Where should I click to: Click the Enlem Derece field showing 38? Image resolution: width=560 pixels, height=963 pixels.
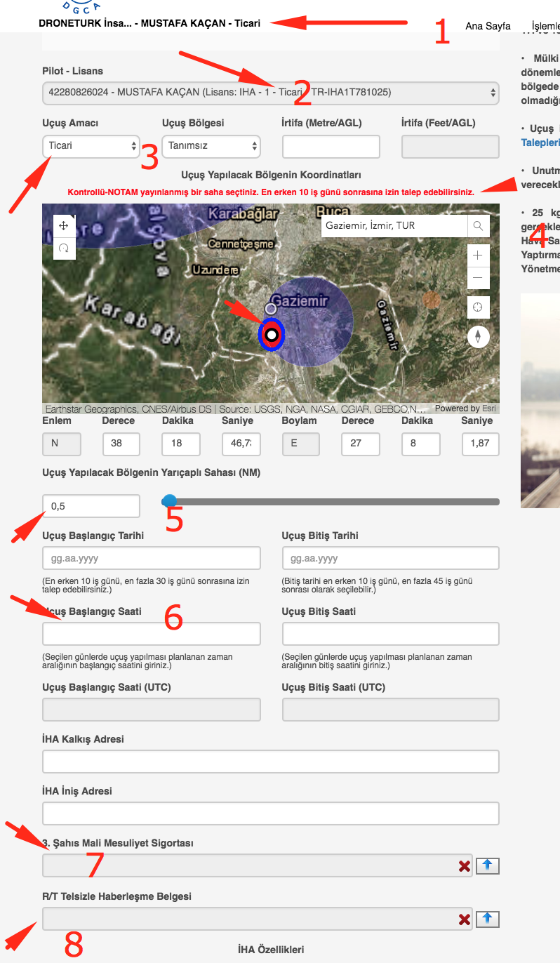coord(121,444)
